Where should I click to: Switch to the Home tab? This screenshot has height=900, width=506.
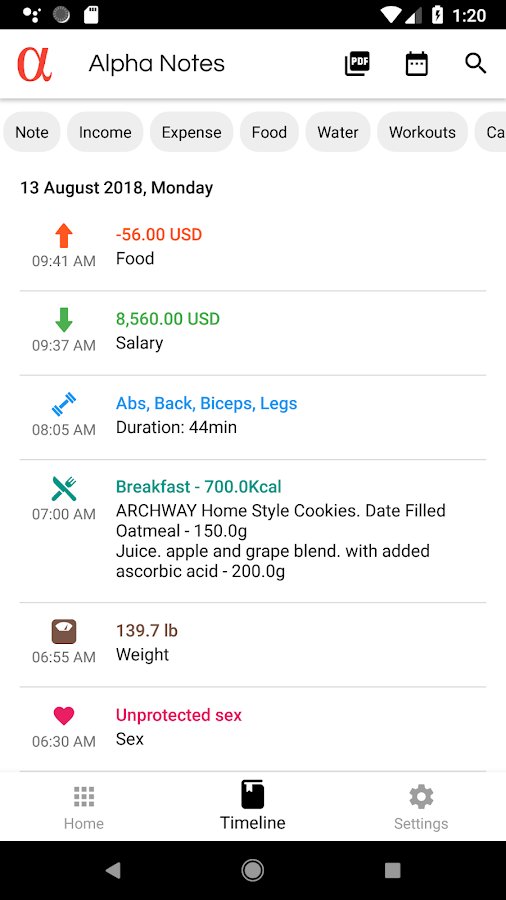84,807
